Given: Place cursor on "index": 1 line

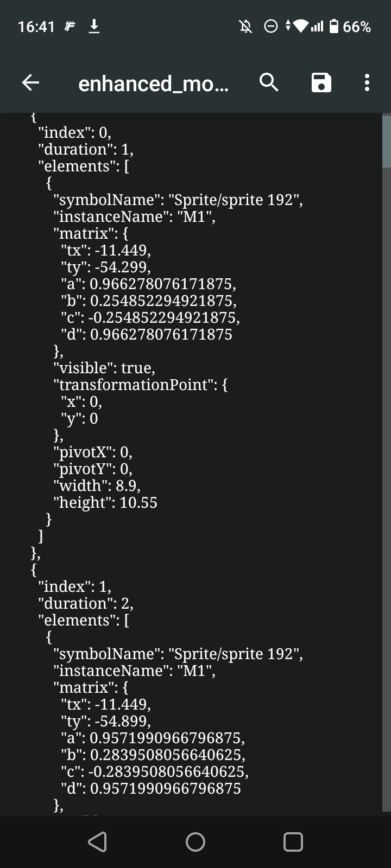Looking at the screenshot, I should 75,586.
